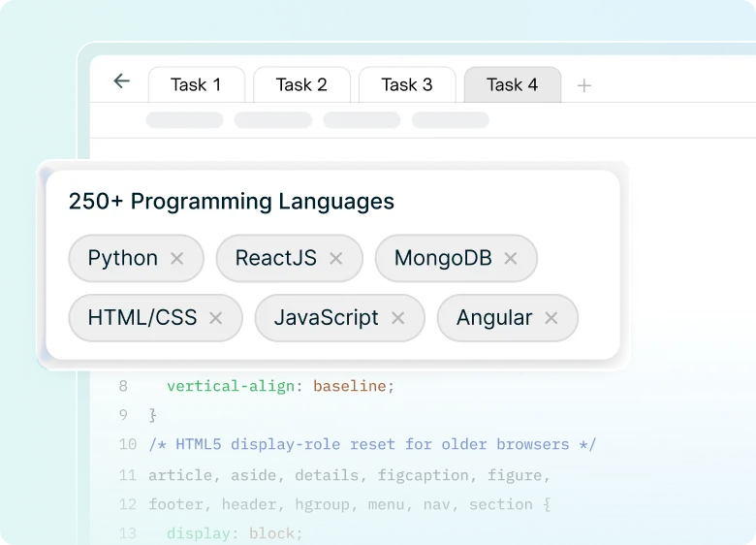Switch to the Task 2 tab
Image resolution: width=756 pixels, height=545 pixels.
point(301,85)
